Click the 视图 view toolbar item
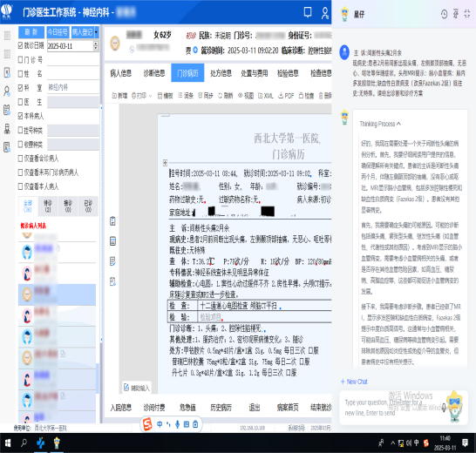The width and height of the screenshot is (476, 453). coord(246,96)
